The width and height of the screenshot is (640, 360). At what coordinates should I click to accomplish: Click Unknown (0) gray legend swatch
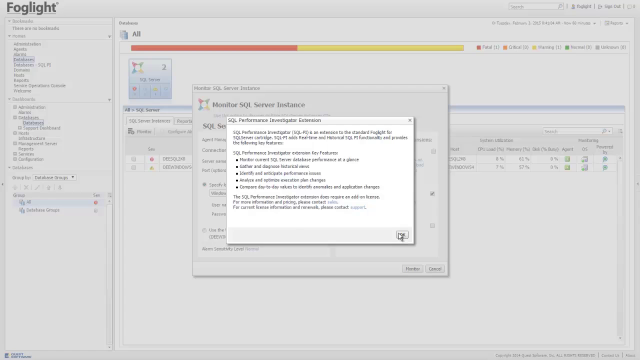[598, 48]
